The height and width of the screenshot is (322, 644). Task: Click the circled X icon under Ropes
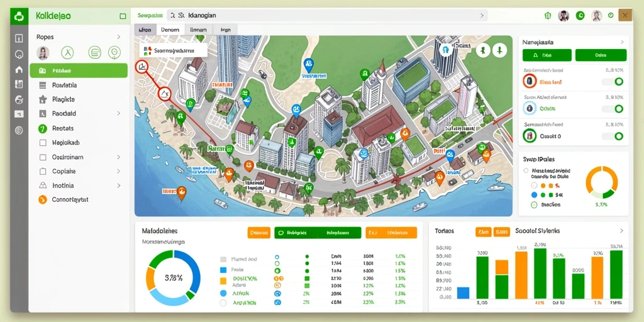[x=67, y=53]
